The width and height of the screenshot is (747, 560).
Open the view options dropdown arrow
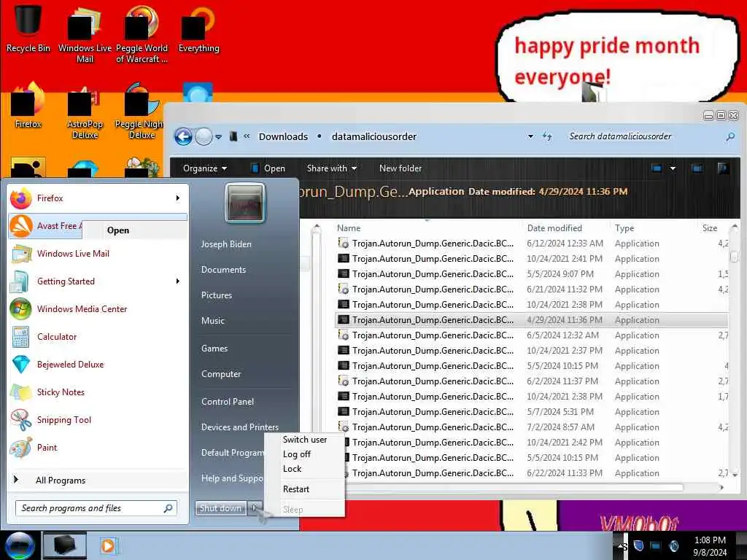(x=673, y=168)
